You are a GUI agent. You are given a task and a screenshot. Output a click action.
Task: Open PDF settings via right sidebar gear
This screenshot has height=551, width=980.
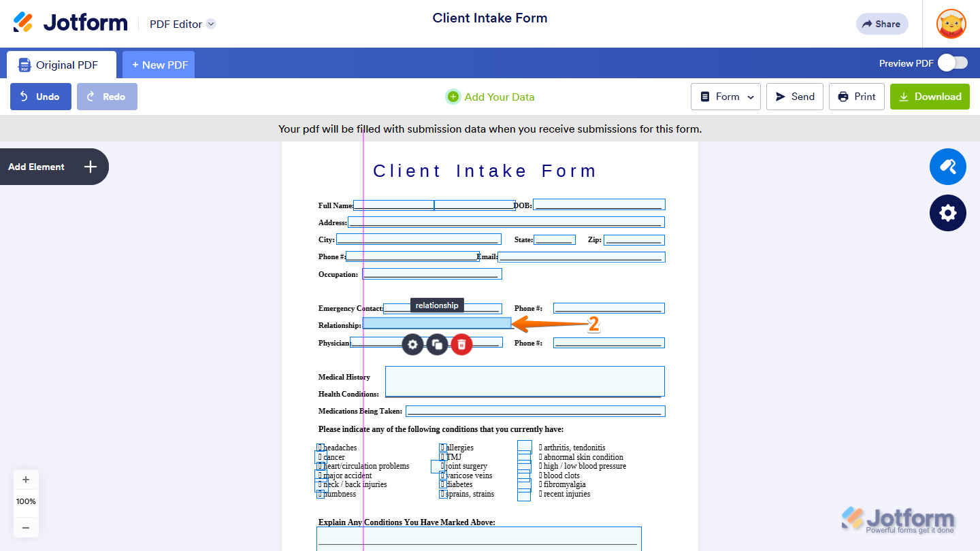pyautogui.click(x=947, y=213)
